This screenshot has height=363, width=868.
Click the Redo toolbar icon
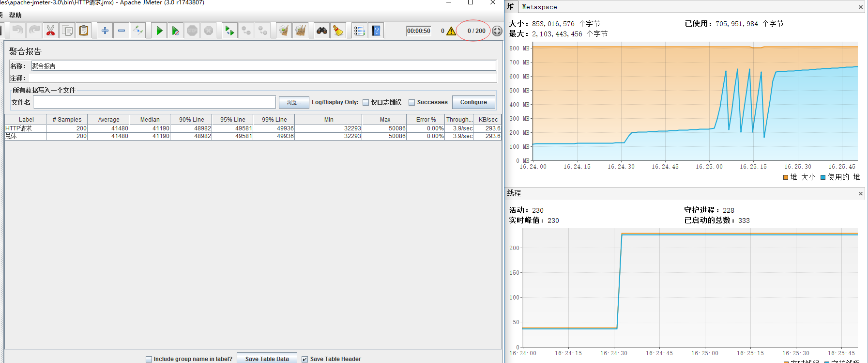tap(34, 31)
